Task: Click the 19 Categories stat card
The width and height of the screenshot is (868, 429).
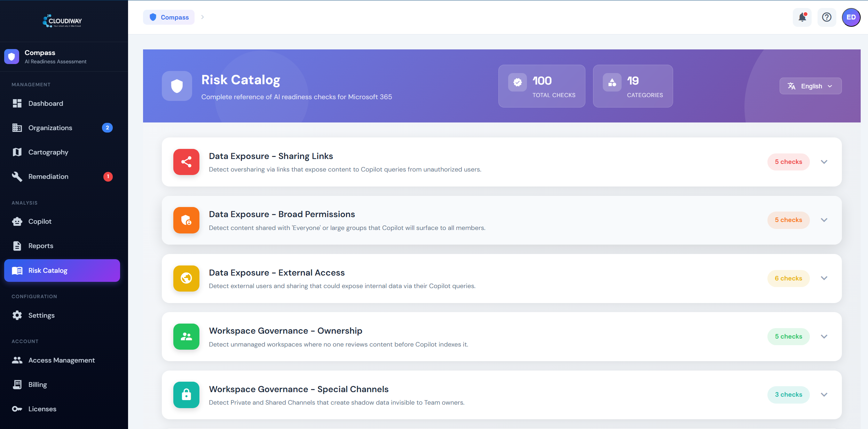Action: pos(633,86)
